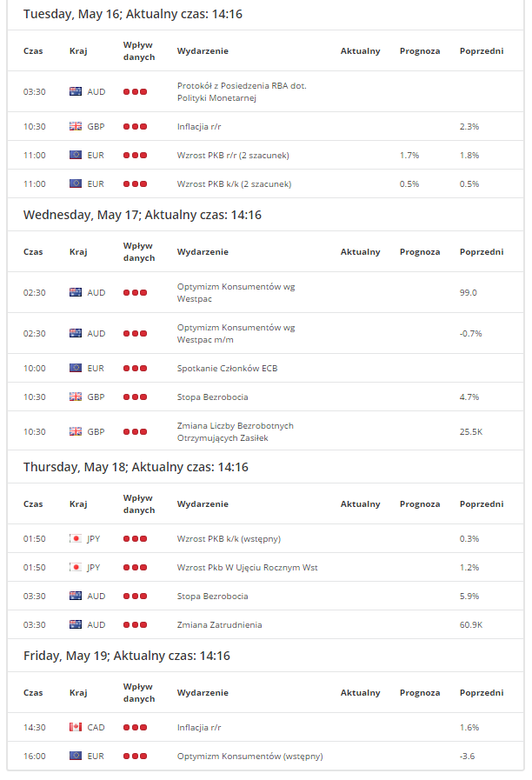This screenshot has width=532, height=780.
Task: Click the UK flag next to Inflacja r/r GBP
Action: click(x=76, y=126)
